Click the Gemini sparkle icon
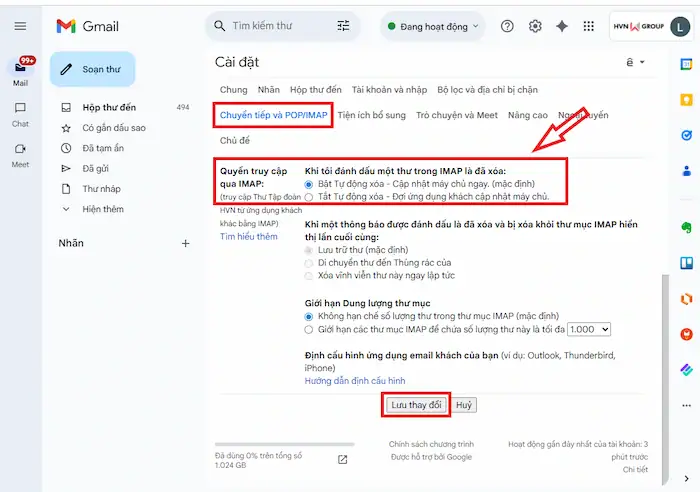Screen dimensions: 700x492 562,26
